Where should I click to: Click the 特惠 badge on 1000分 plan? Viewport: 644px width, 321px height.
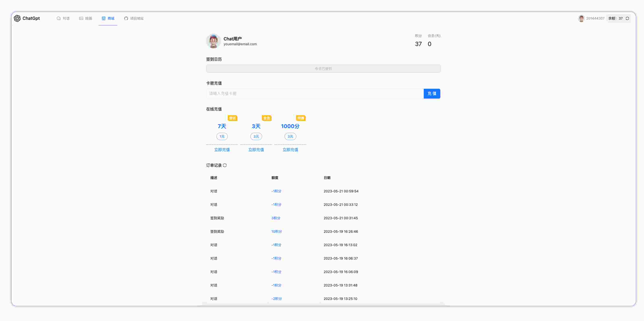tap(301, 118)
